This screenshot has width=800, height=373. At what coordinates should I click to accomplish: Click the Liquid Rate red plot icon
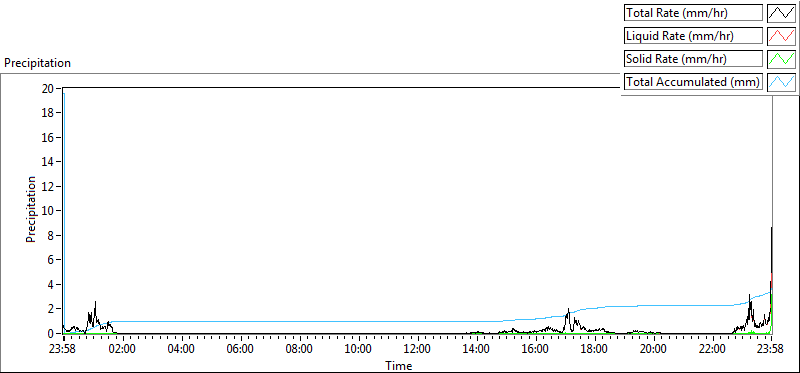pos(781,36)
